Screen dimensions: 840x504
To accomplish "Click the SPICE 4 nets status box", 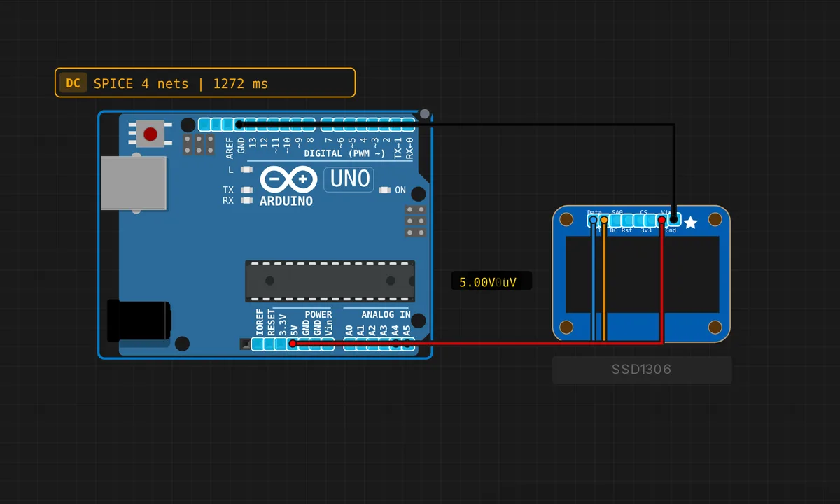I will pyautogui.click(x=205, y=83).
